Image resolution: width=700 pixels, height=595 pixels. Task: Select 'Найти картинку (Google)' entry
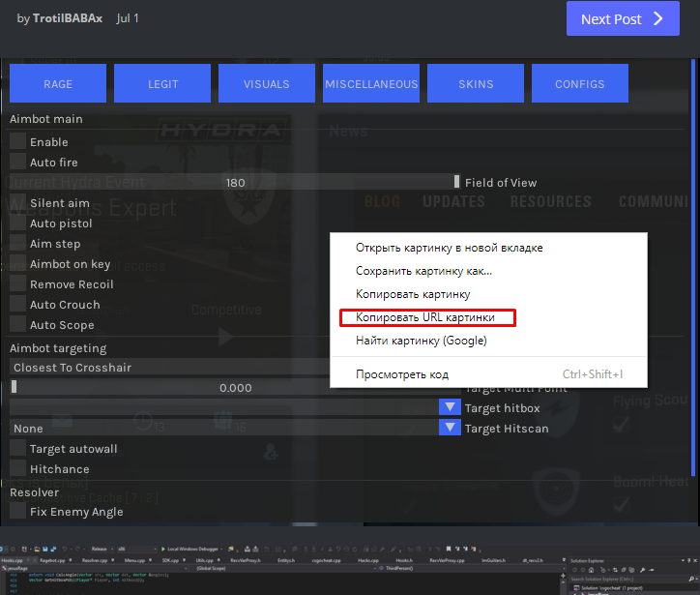489,341
